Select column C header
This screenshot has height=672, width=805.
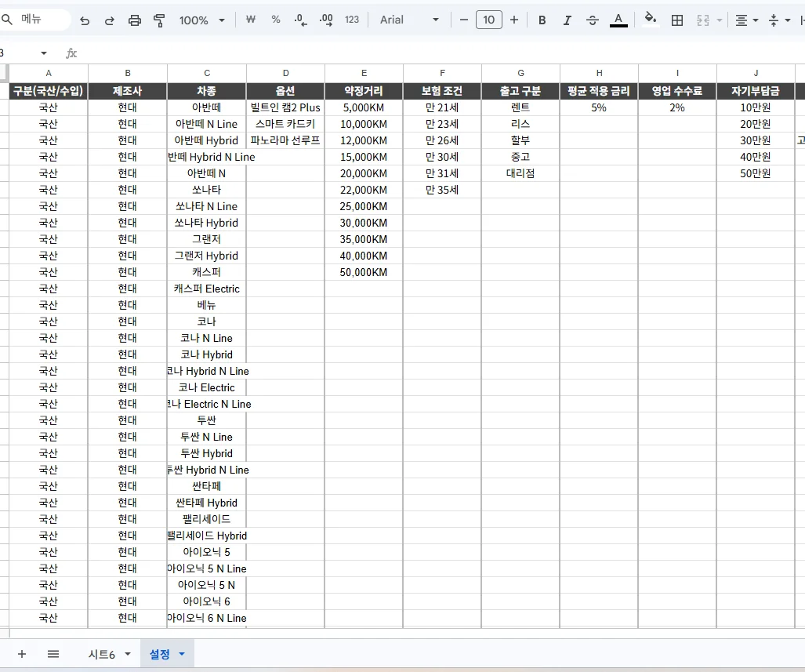click(207, 73)
